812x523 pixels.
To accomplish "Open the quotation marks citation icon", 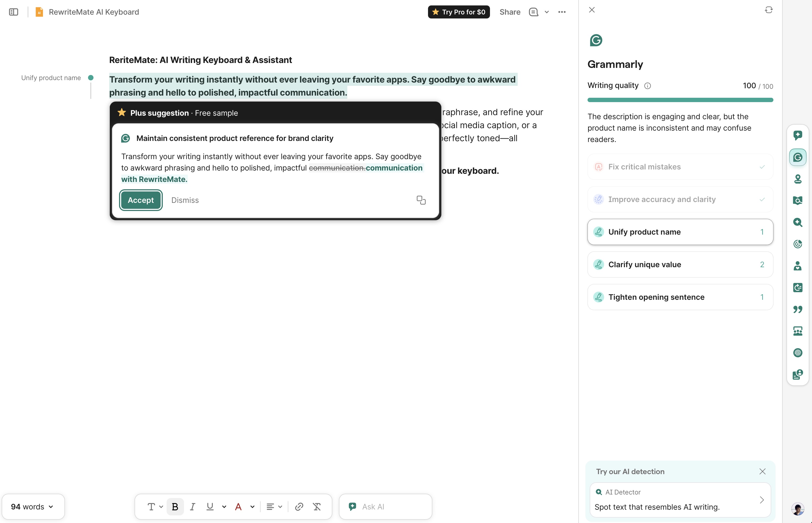I will pyautogui.click(x=798, y=309).
